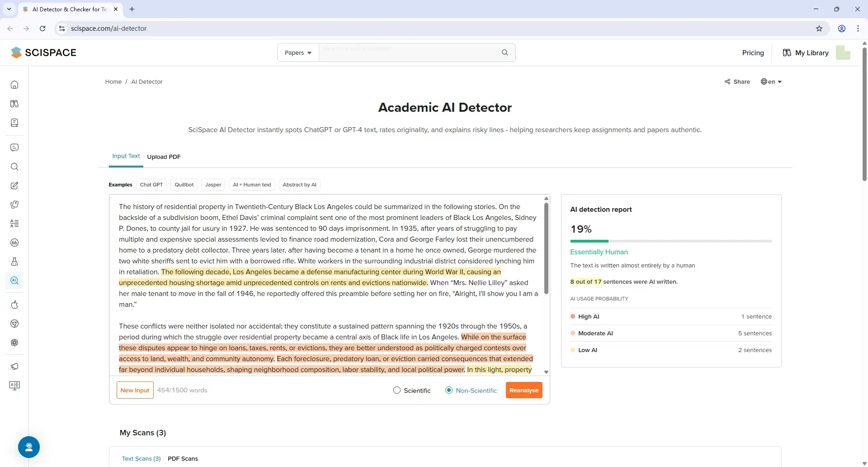Open the Text Scans (3) tab
The image size is (868, 467).
click(142, 458)
